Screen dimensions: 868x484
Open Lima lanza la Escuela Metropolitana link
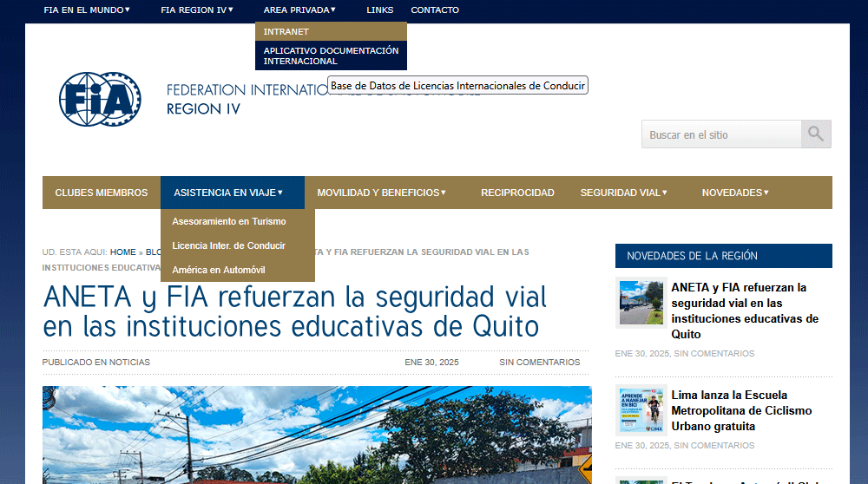tap(741, 410)
